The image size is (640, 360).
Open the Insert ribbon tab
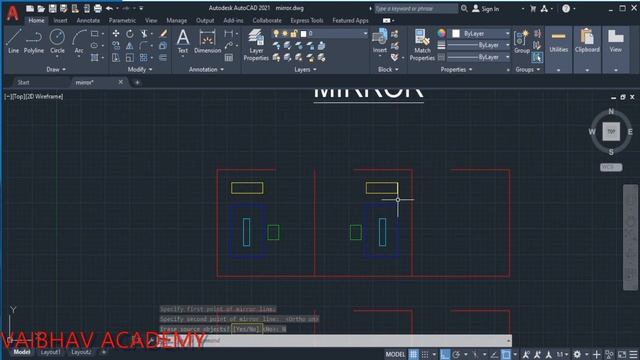tap(60, 20)
